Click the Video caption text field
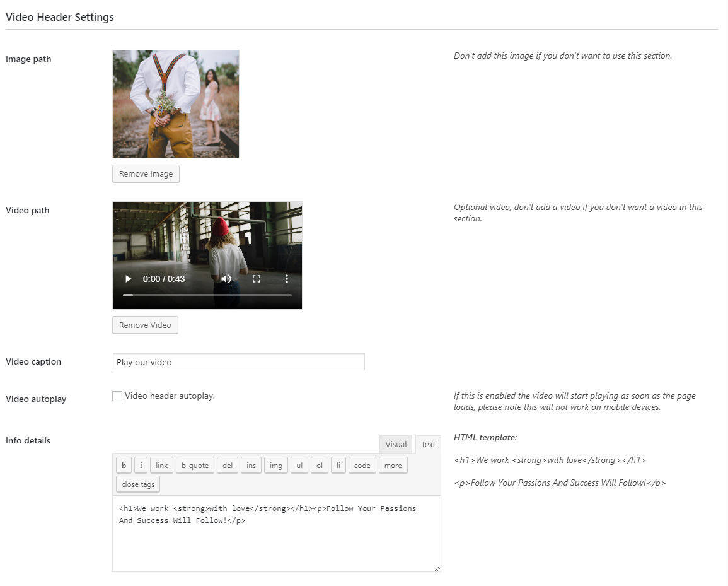728x586 pixels. click(239, 362)
